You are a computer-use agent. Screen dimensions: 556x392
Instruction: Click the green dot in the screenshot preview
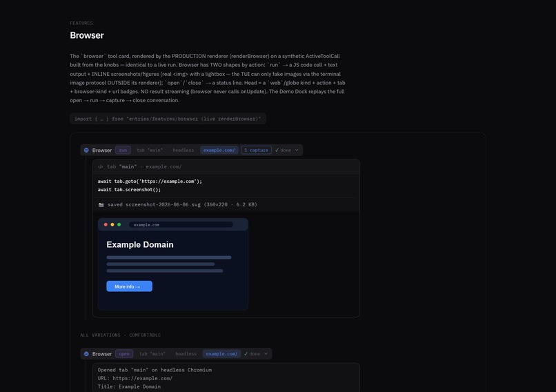click(x=119, y=224)
